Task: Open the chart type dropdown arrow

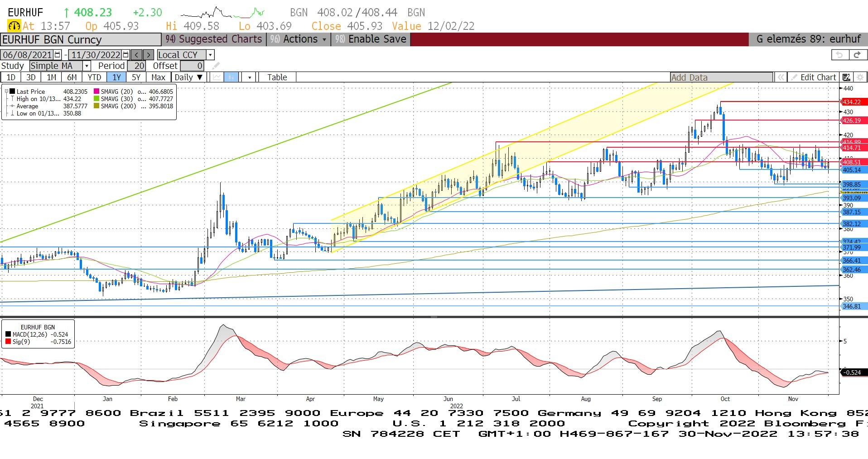Action: (249, 77)
